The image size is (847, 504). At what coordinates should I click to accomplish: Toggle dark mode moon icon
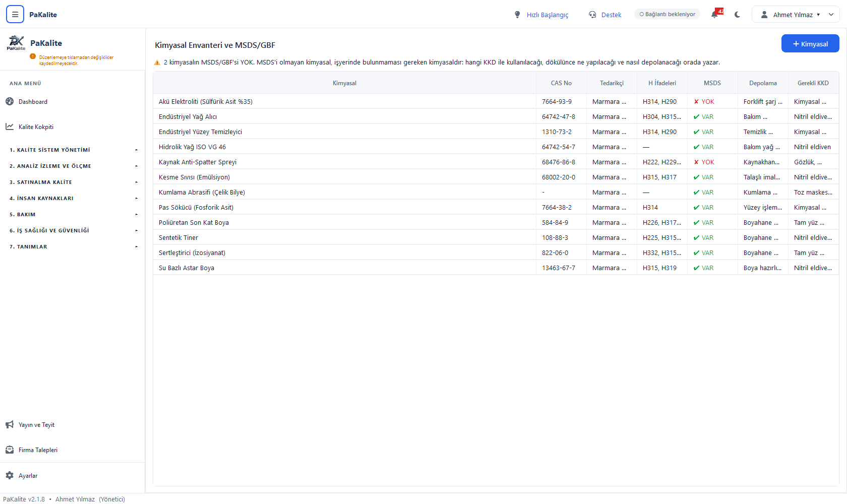tap(738, 15)
